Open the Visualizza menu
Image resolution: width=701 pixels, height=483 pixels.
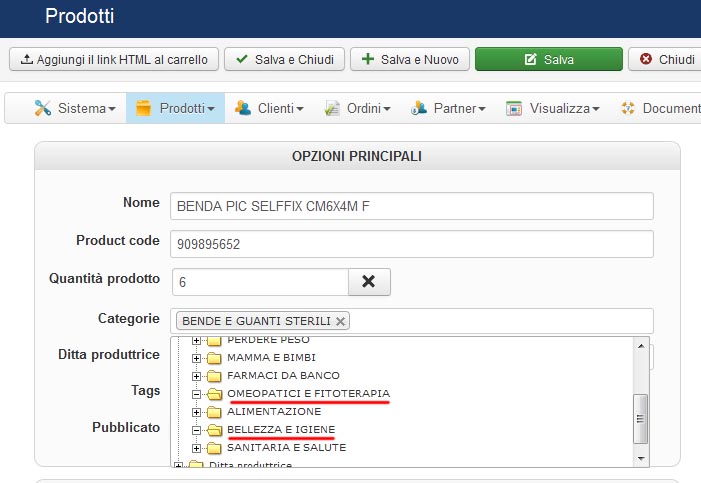pyautogui.click(x=553, y=108)
